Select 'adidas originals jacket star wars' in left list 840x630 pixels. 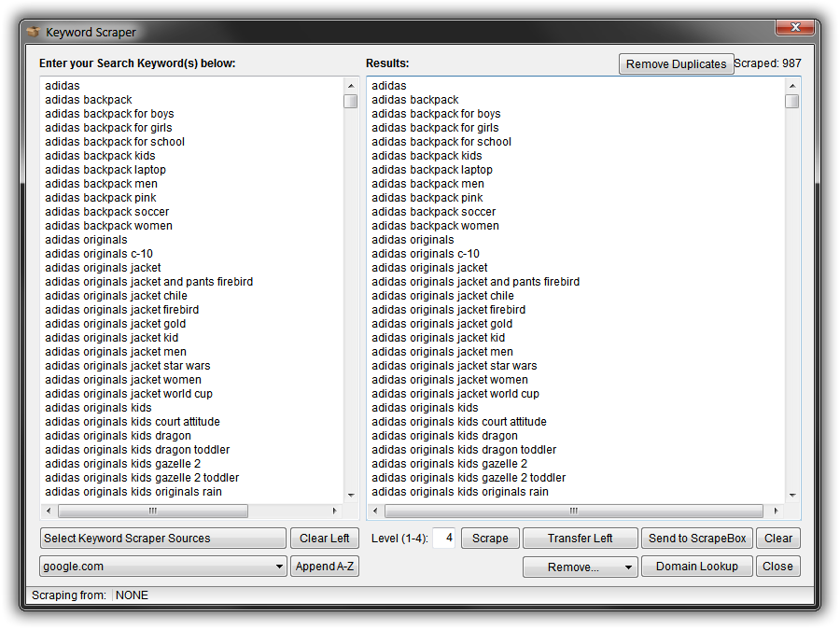pyautogui.click(x=128, y=366)
